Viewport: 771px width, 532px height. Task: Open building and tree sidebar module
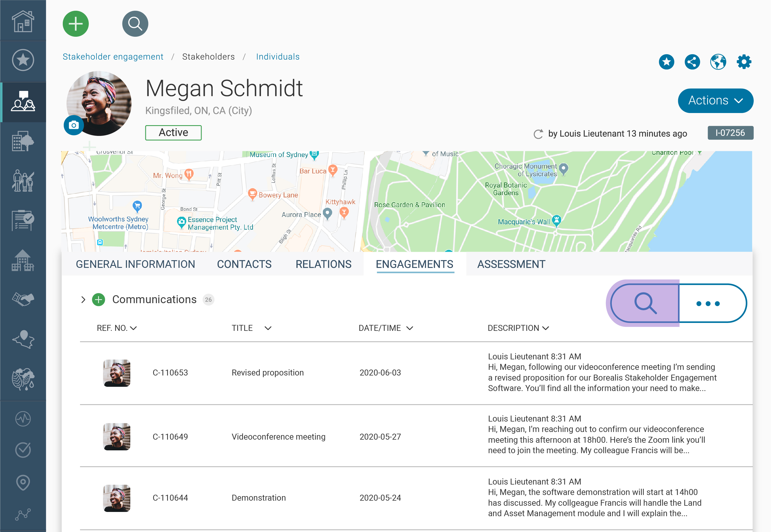[23, 141]
